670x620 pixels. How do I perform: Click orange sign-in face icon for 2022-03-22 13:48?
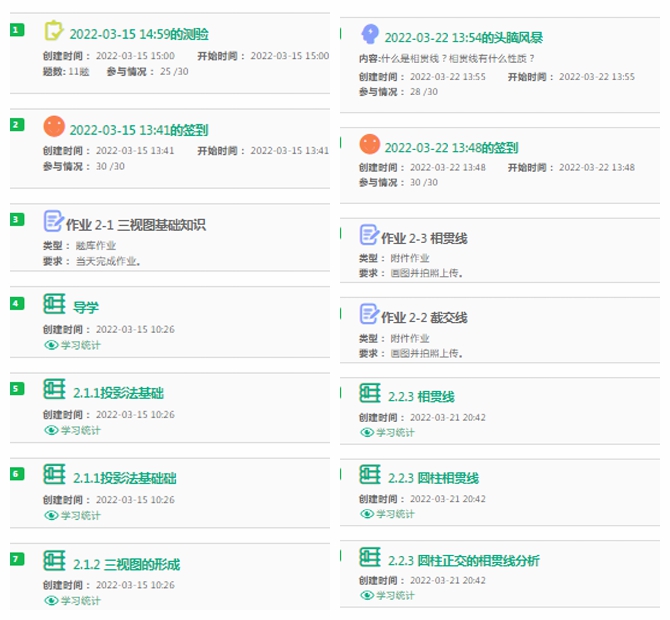point(369,144)
